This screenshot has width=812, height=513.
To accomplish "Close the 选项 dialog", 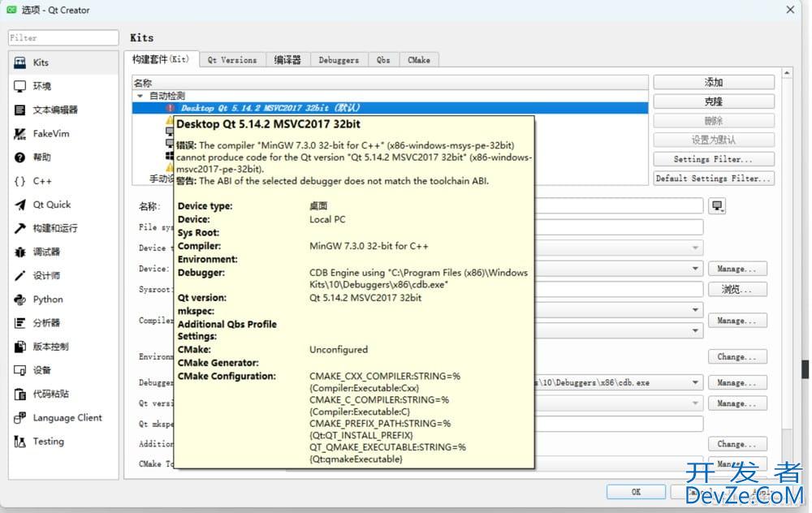I will pos(790,10).
